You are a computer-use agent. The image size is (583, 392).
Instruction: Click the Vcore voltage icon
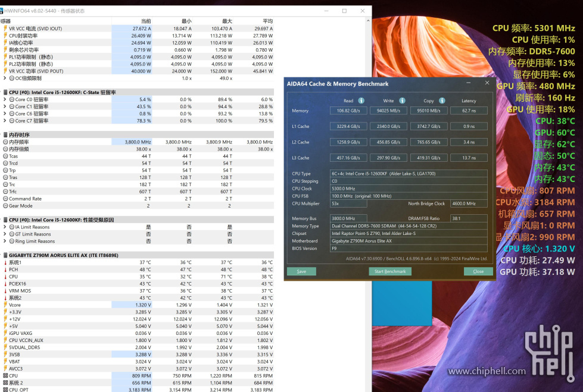coord(5,305)
